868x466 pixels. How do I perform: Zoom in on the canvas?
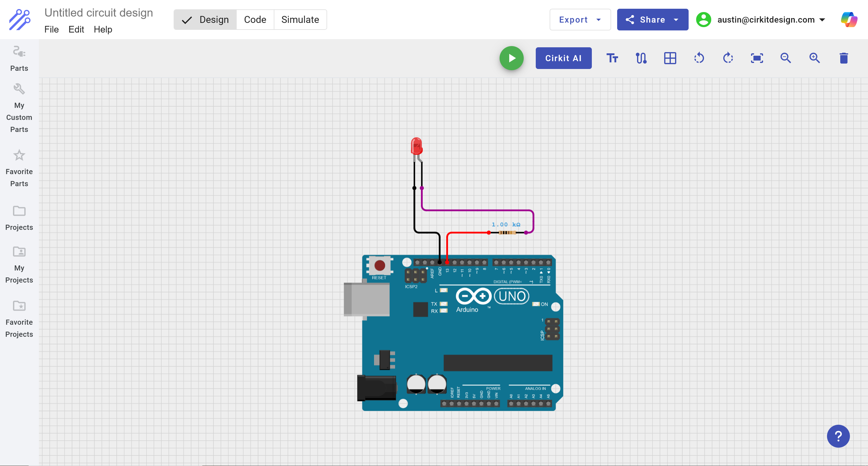point(815,58)
